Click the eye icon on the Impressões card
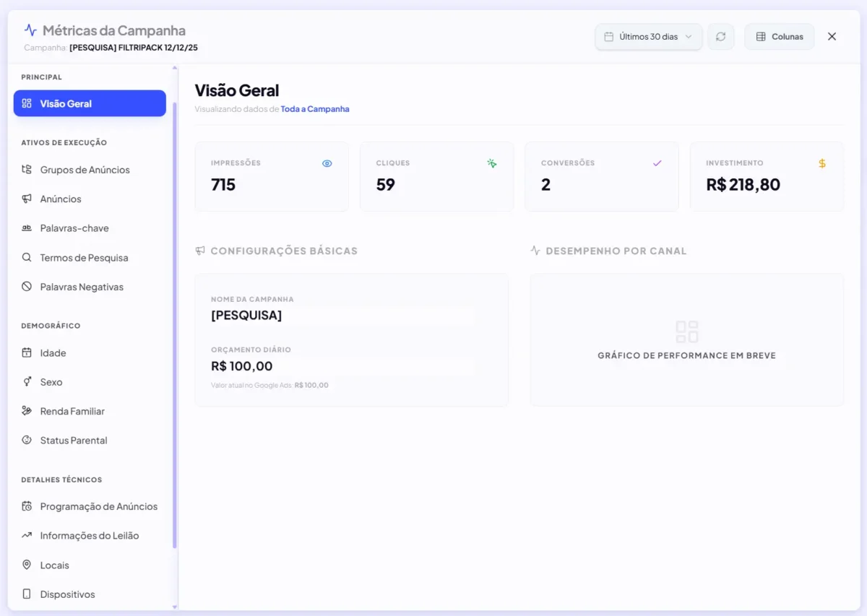Image resolution: width=867 pixels, height=616 pixels. coord(327,163)
